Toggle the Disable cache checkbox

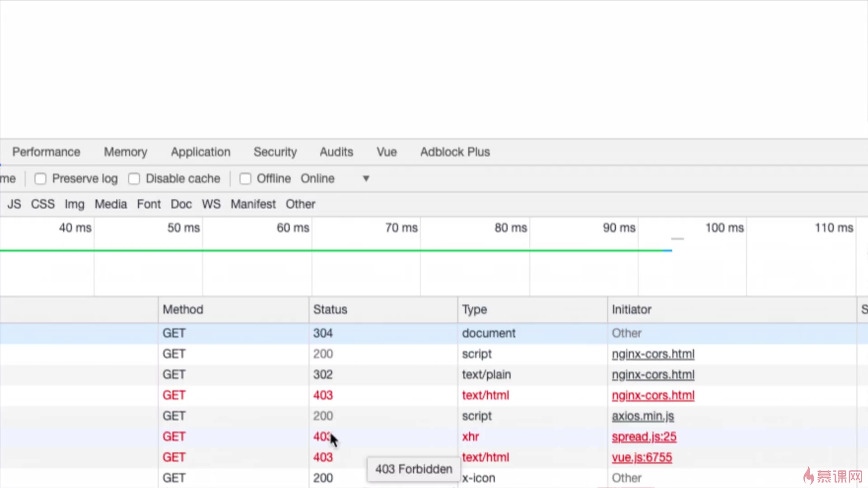click(134, 179)
